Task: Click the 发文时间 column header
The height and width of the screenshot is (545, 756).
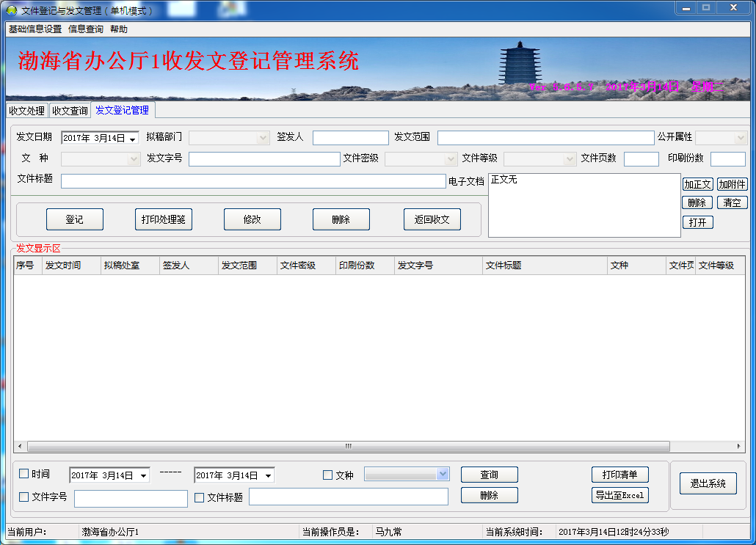Action: pos(71,266)
